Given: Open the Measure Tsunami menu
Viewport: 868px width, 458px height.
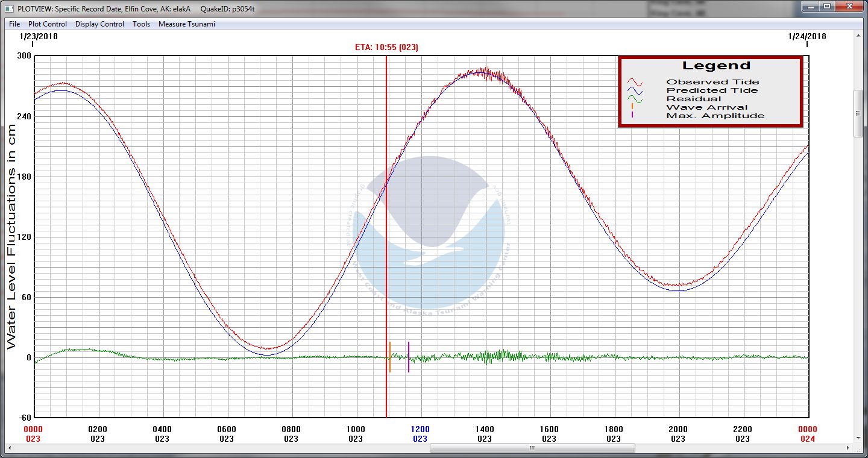Looking at the screenshot, I should tap(186, 24).
